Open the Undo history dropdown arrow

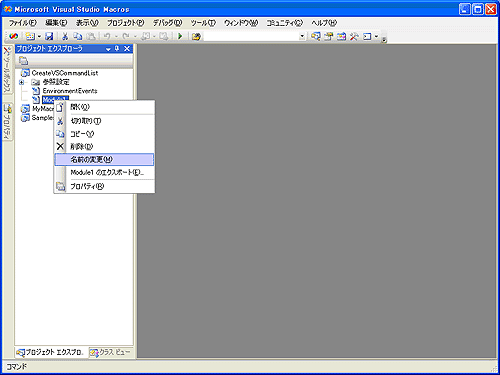[116, 36]
